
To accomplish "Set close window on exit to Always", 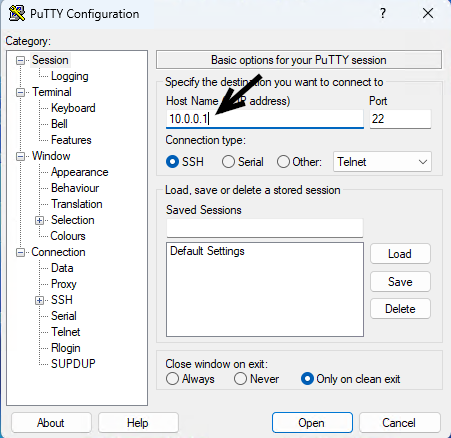I will point(172,379).
